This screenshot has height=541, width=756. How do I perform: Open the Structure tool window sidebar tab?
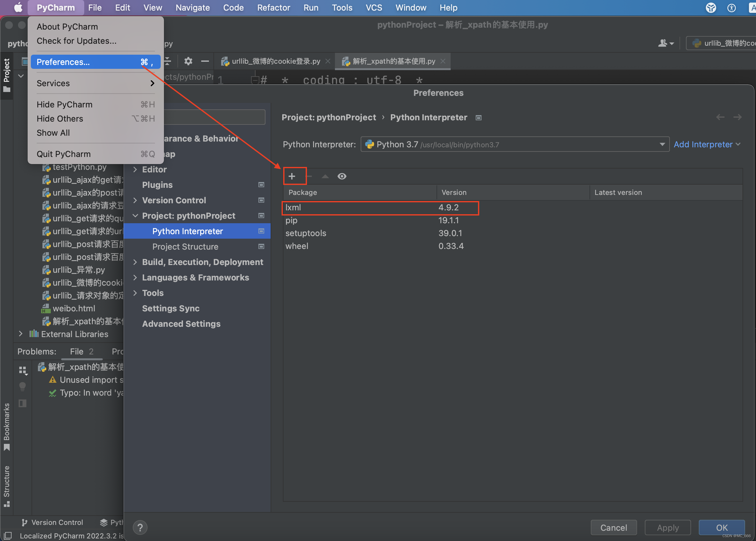[7, 486]
